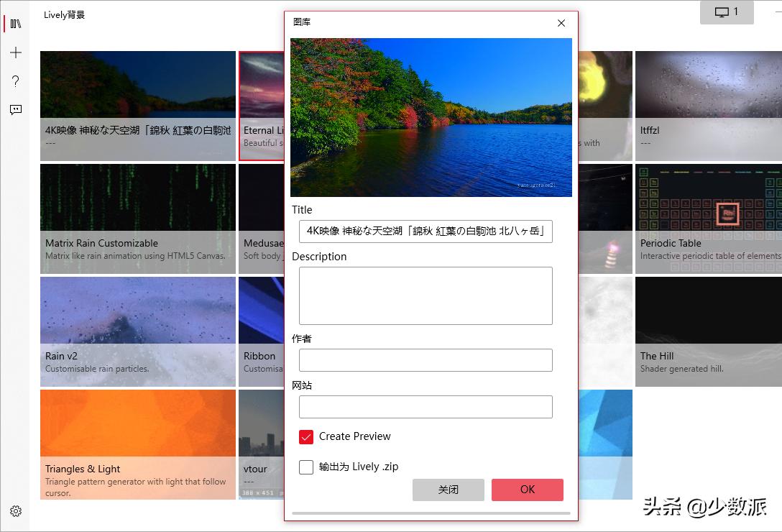Uncheck the Create Preview checkbox
This screenshot has width=782, height=532.
305,436
